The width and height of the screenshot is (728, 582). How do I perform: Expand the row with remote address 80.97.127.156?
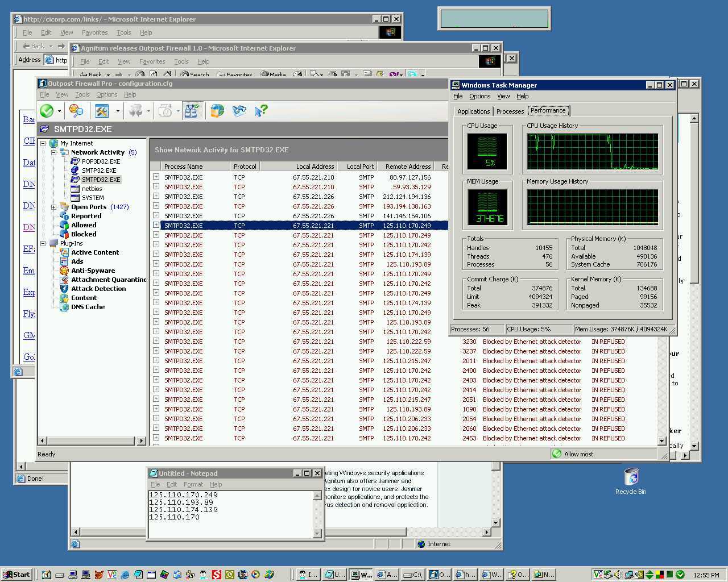click(x=156, y=177)
